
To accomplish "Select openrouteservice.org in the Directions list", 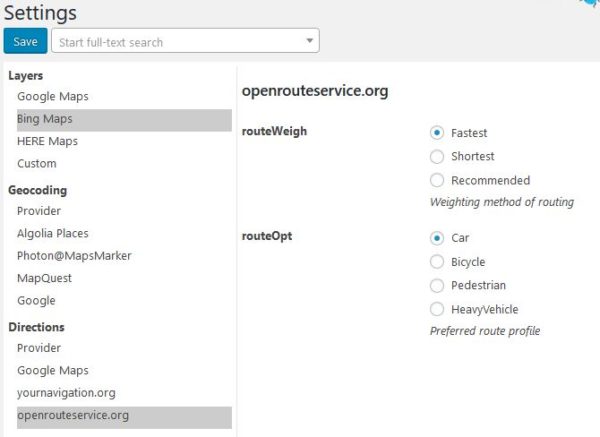I will 124,417.
